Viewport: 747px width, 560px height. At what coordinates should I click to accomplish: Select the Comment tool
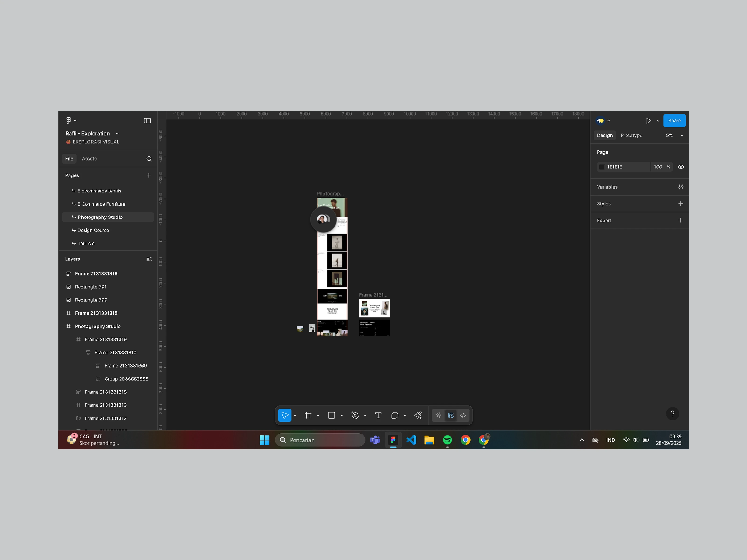click(395, 415)
